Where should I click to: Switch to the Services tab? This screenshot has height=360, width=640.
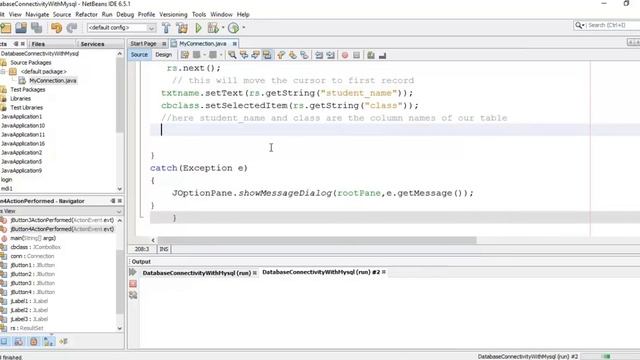(92, 44)
